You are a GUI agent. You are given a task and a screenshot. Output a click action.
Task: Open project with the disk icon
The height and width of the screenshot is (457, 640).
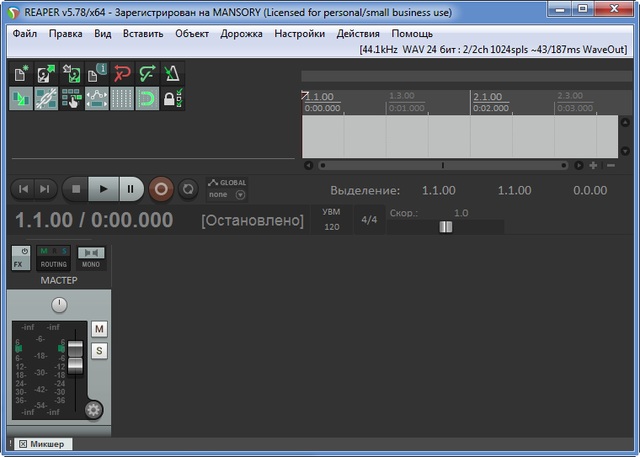pos(46,74)
